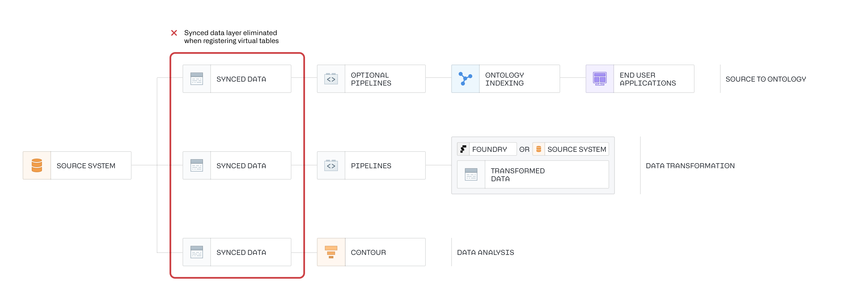Click the Data Analysis row label
Screen dimensions: 868x307
pos(485,252)
